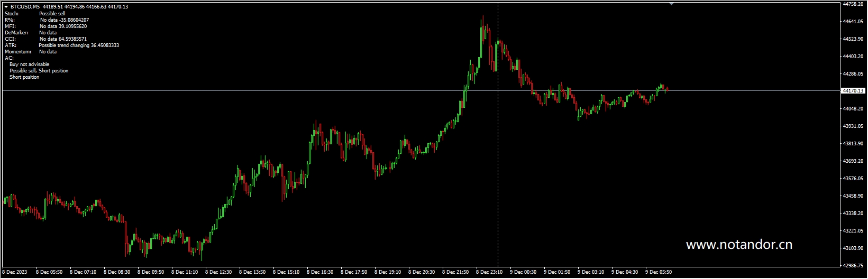Click the 43338.20 price axis label
The image size is (868, 279).
click(853, 213)
